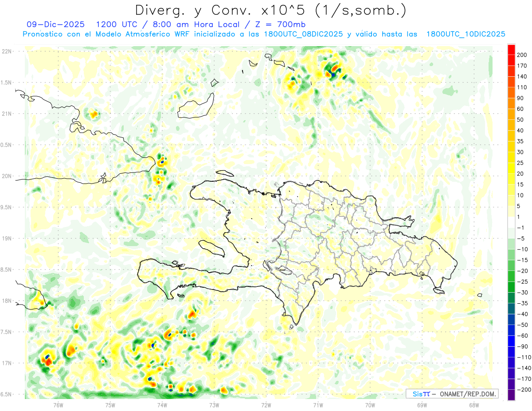Click '8:00 am Hora Local' text
The height and width of the screenshot is (411, 532).
coord(195,24)
